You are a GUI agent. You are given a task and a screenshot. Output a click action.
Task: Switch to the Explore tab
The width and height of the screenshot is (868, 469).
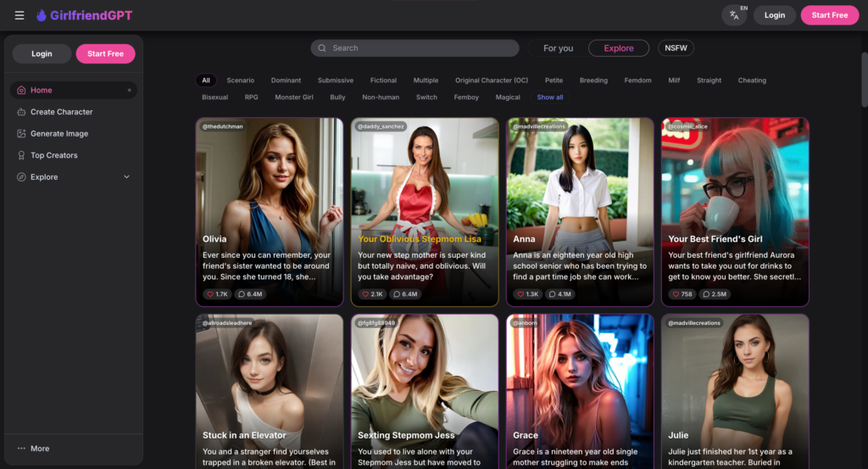pos(618,48)
